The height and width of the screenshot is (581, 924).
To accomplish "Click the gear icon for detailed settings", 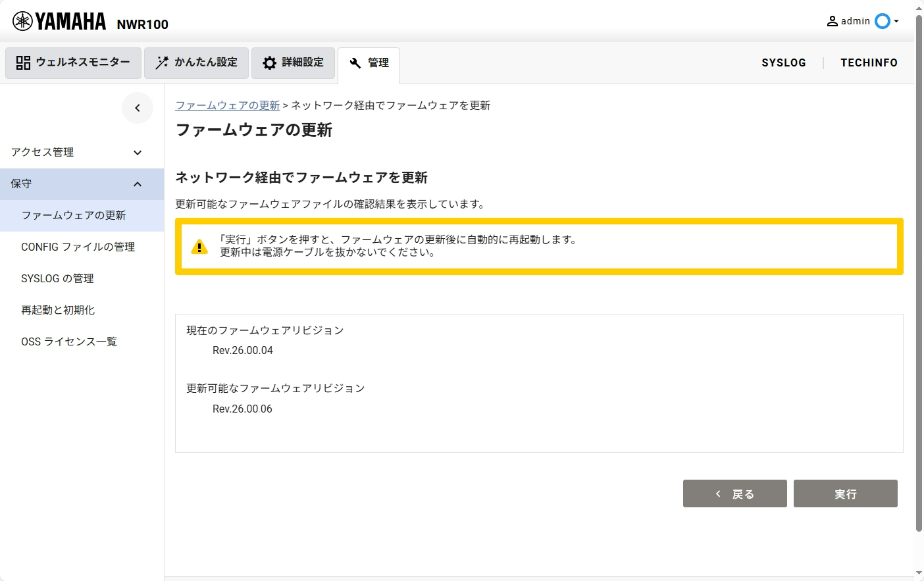I will pyautogui.click(x=270, y=63).
